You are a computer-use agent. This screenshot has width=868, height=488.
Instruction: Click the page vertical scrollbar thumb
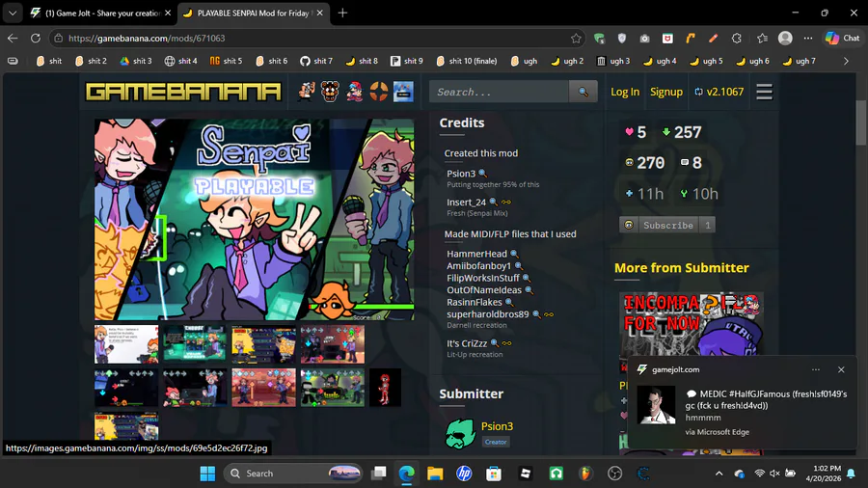tap(861, 122)
